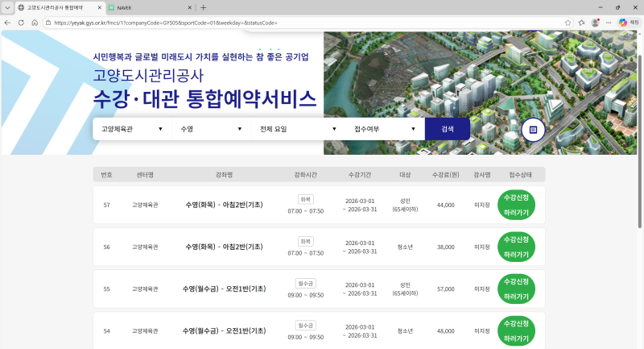The image size is (644, 349).
Task: Click the 강좌명 column header
Action: tap(225, 175)
